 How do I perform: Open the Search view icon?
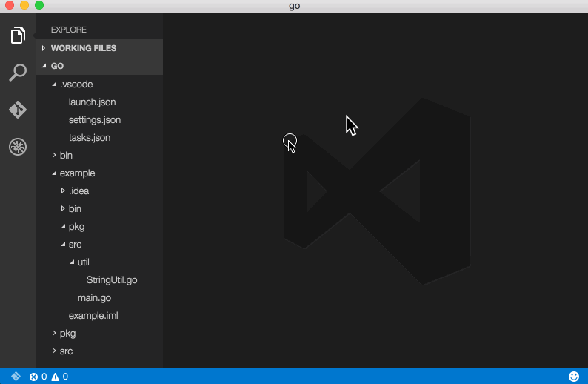coord(18,73)
